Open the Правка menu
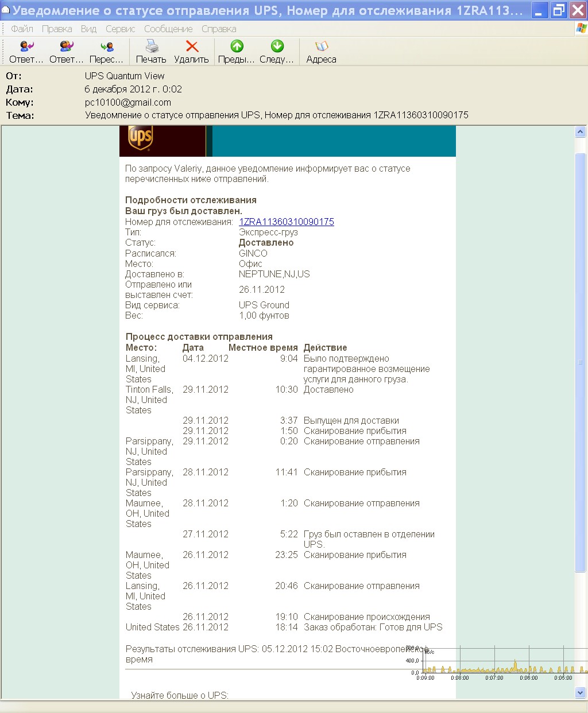The image size is (588, 713). point(57,29)
